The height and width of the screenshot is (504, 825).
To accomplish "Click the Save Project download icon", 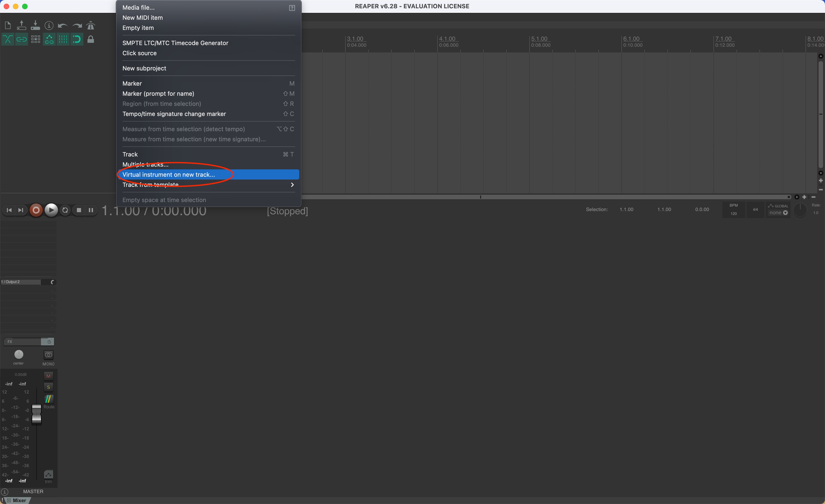I will 35,26.
